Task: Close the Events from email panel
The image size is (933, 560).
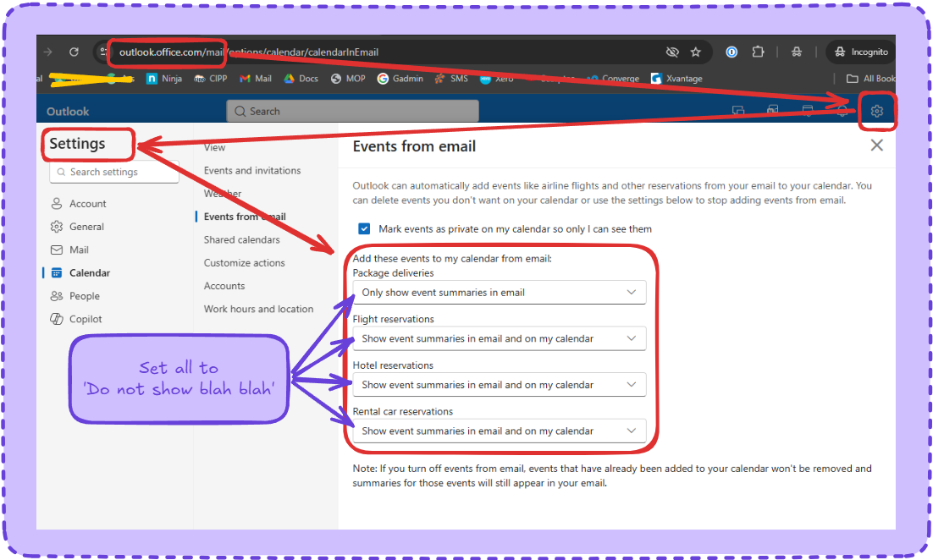Action: [876, 145]
